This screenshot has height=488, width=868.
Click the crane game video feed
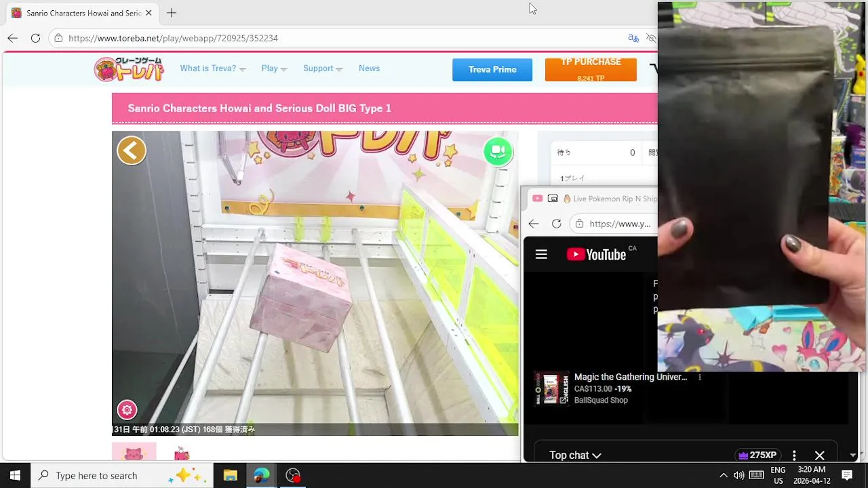(x=315, y=283)
